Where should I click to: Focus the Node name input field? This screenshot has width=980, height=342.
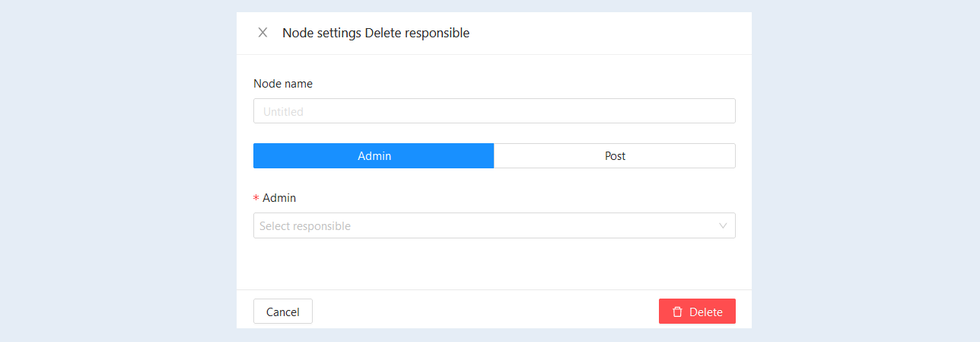(495, 111)
